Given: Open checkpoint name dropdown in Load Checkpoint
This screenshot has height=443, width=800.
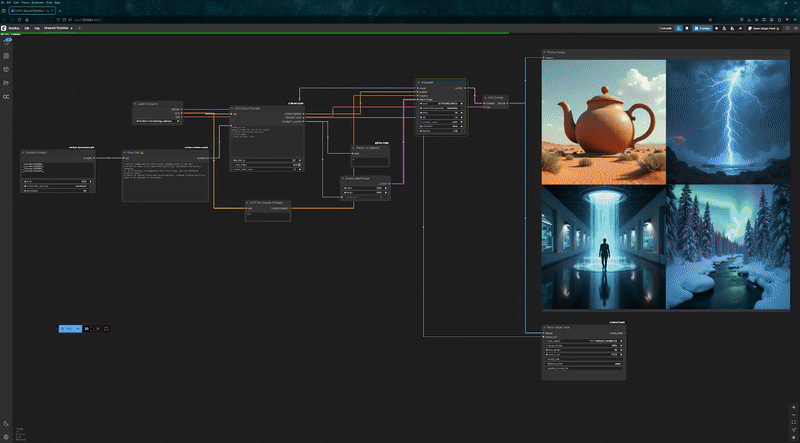Looking at the screenshot, I should click(x=158, y=120).
